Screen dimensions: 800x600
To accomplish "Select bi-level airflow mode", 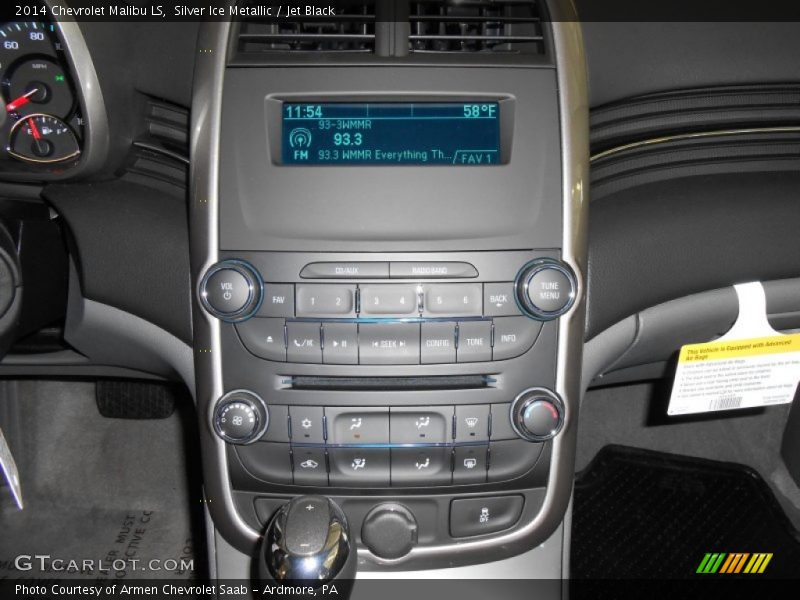I will coord(421,424).
